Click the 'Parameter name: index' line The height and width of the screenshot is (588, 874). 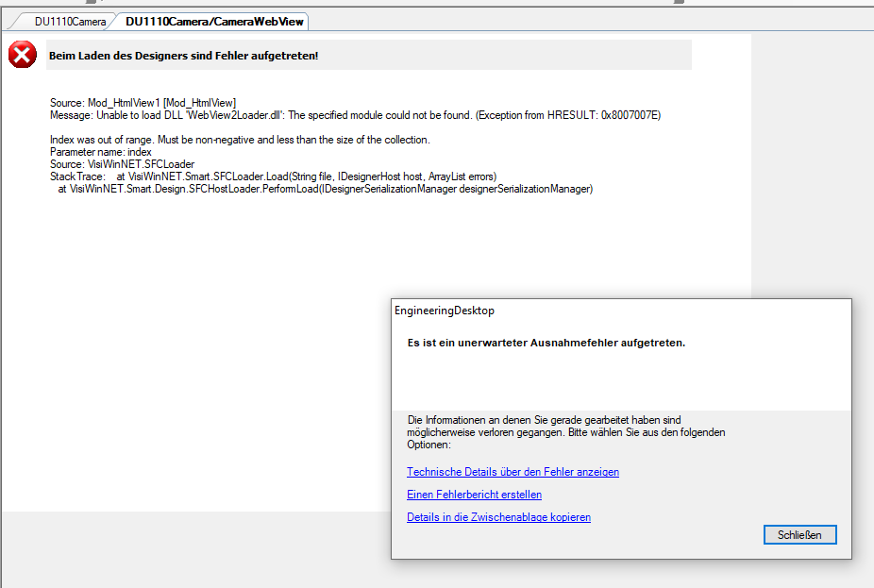pyautogui.click(x=101, y=152)
